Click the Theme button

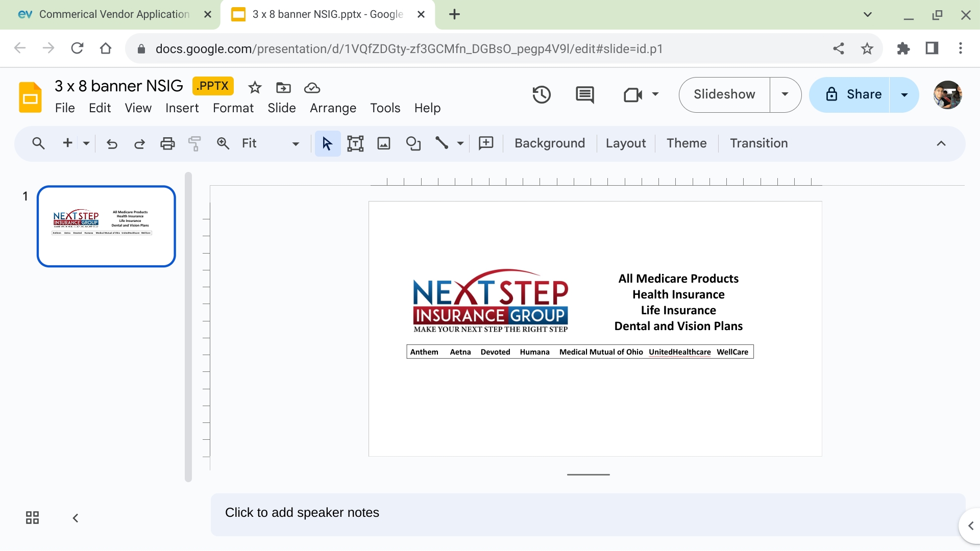point(687,143)
